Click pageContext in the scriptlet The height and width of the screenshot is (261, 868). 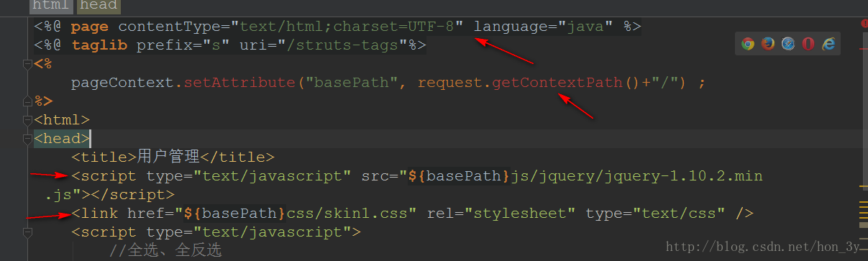(x=123, y=83)
